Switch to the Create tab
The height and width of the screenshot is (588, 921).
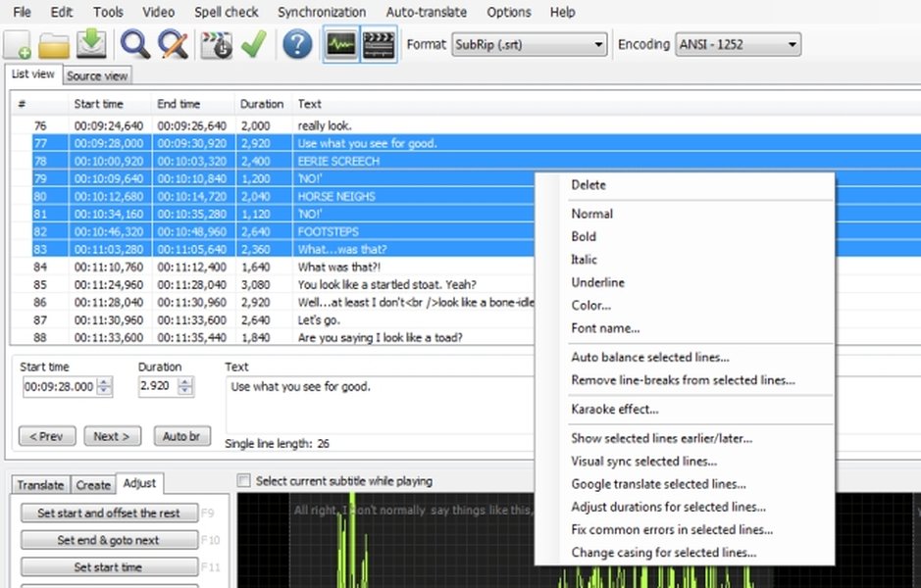[x=93, y=485]
